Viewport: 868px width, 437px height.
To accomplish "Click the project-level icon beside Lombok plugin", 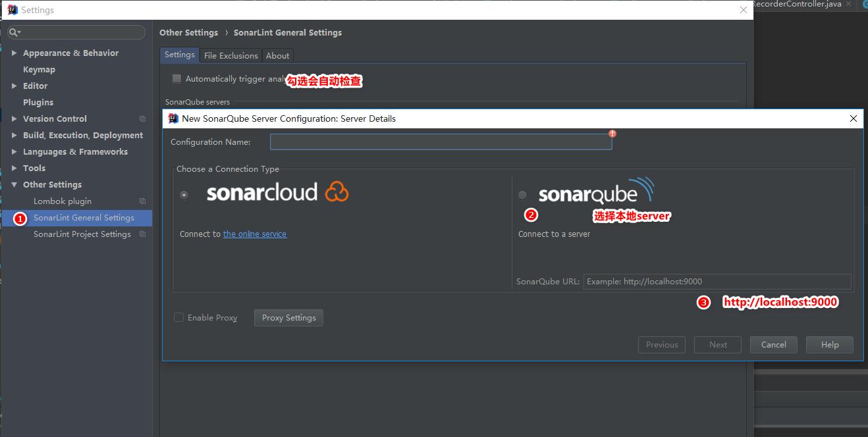I will [142, 201].
